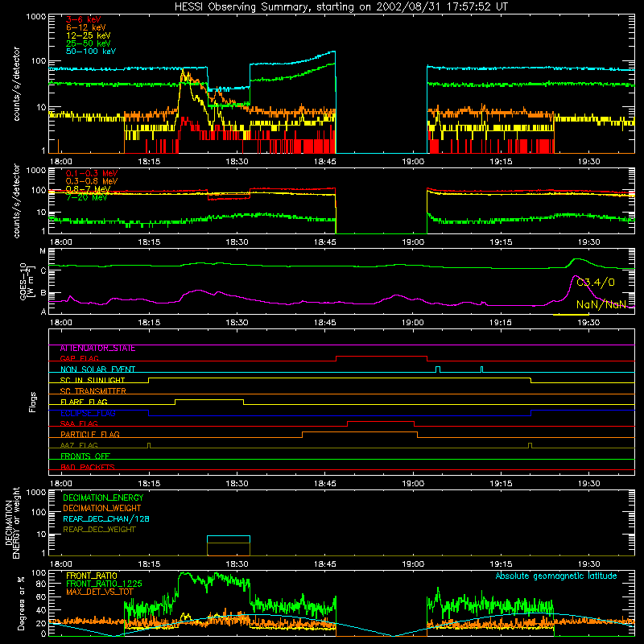The height and width of the screenshot is (644, 644).
Task: Click the SC_TRANSMITTER flag label
Action: [93, 391]
